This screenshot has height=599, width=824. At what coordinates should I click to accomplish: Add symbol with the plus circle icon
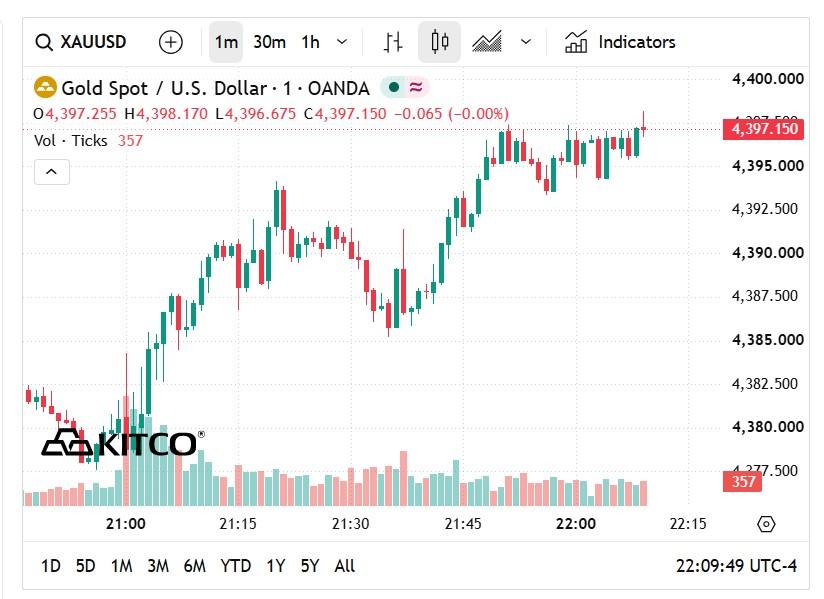click(x=170, y=42)
